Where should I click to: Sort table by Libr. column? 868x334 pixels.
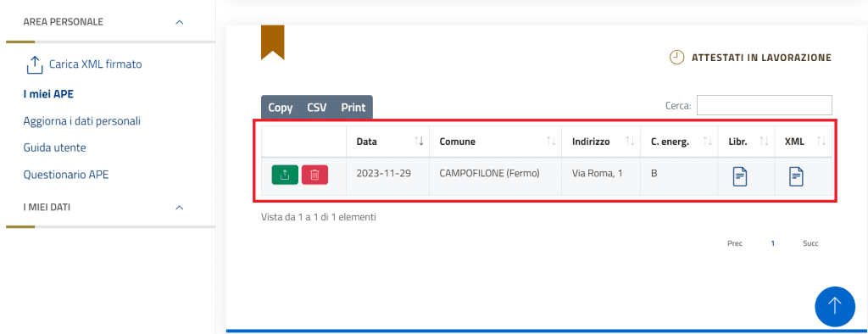(x=746, y=142)
